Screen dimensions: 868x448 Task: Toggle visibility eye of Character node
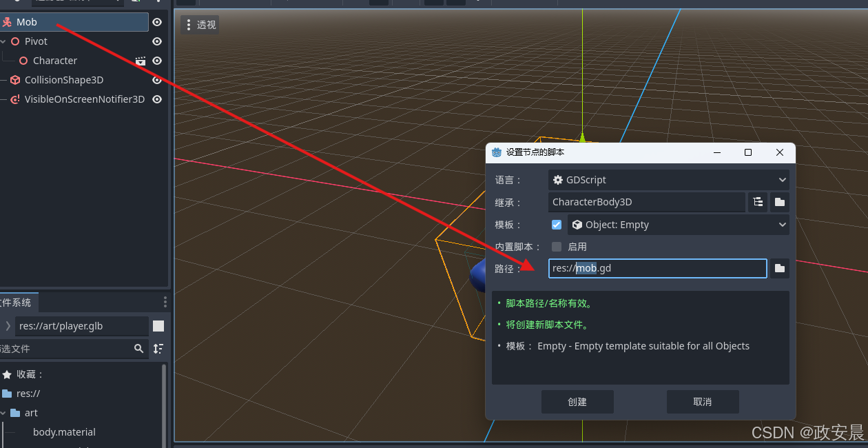(157, 61)
